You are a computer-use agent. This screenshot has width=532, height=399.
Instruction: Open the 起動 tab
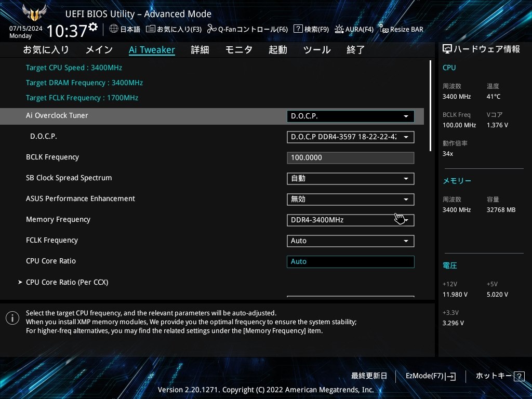click(278, 50)
